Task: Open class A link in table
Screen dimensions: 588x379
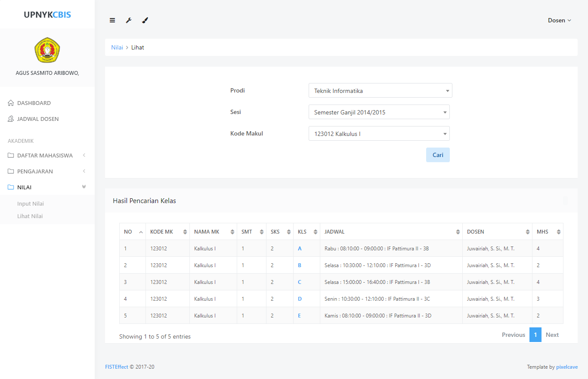Action: click(300, 249)
